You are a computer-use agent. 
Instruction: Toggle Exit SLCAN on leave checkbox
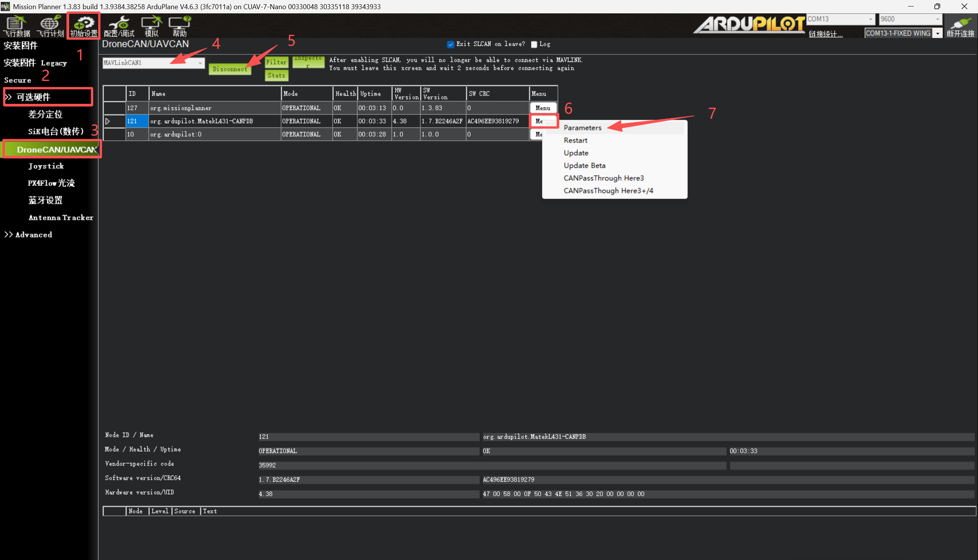pyautogui.click(x=450, y=44)
